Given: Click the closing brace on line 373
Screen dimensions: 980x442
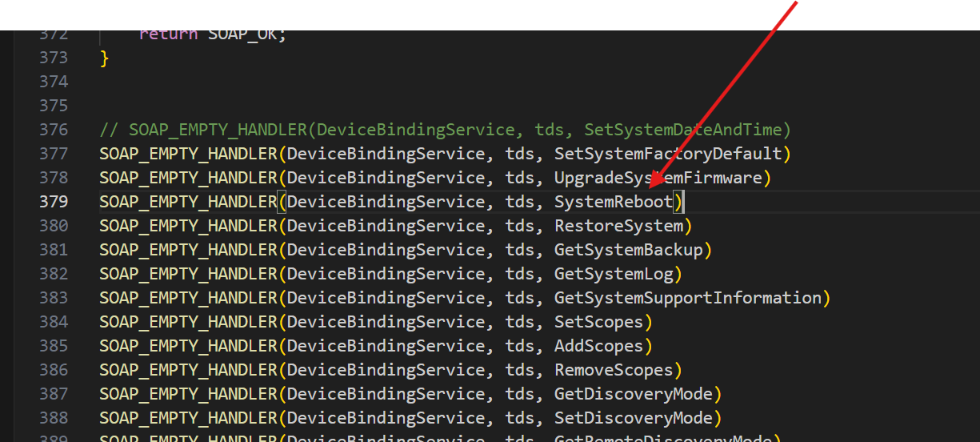Looking at the screenshot, I should (x=104, y=58).
